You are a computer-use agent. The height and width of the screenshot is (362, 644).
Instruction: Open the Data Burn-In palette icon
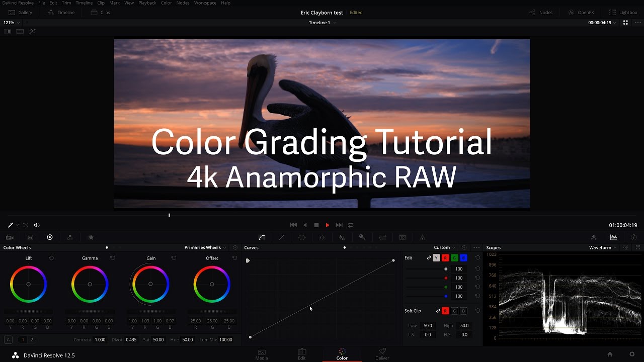click(422, 237)
